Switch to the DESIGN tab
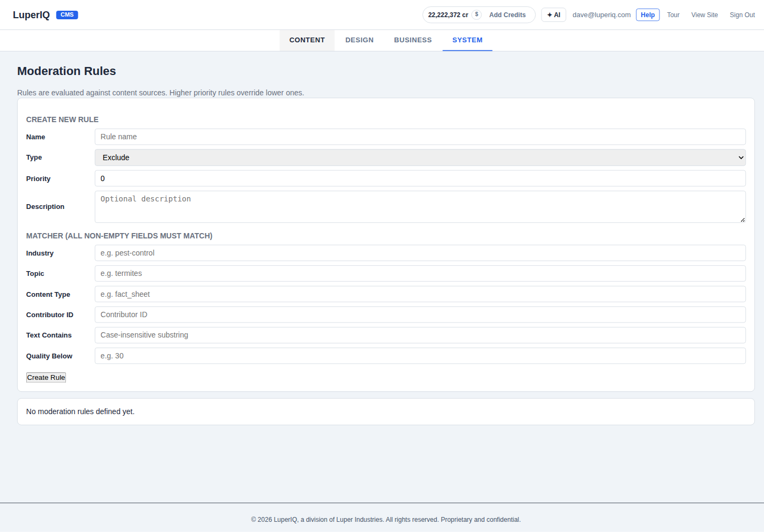The width and height of the screenshot is (764, 532). pos(359,40)
